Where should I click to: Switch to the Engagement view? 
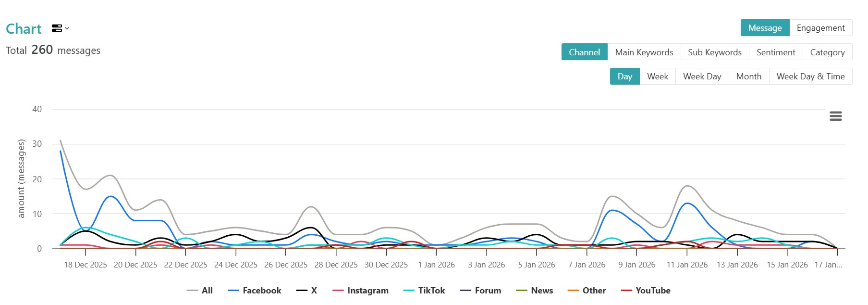pyautogui.click(x=820, y=28)
